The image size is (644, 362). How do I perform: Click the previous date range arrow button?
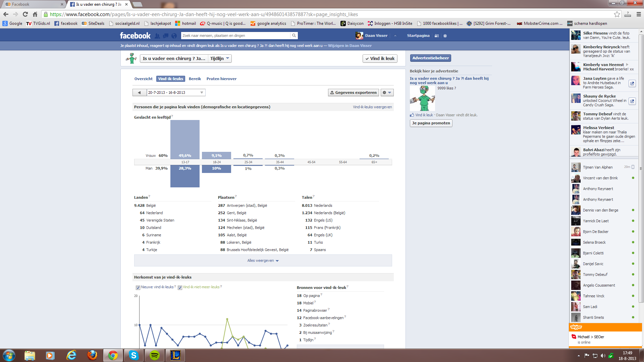(x=140, y=93)
